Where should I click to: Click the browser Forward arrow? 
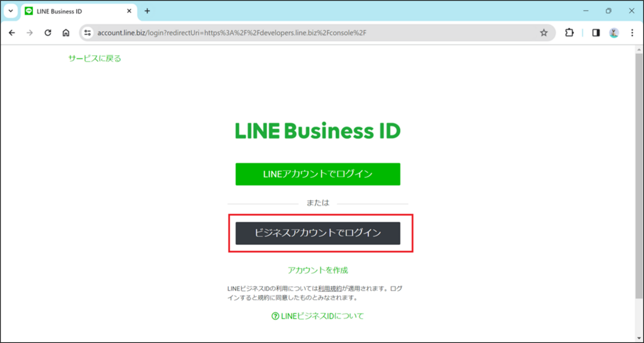(30, 33)
